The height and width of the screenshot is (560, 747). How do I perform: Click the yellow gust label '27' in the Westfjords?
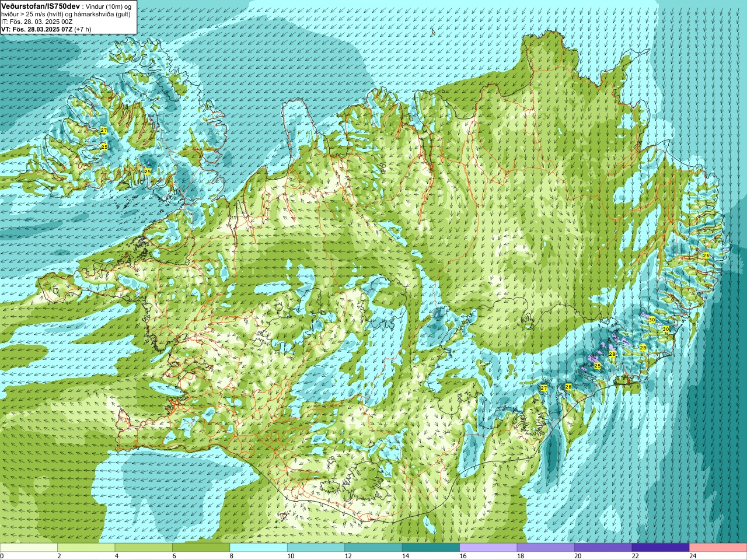(x=104, y=130)
